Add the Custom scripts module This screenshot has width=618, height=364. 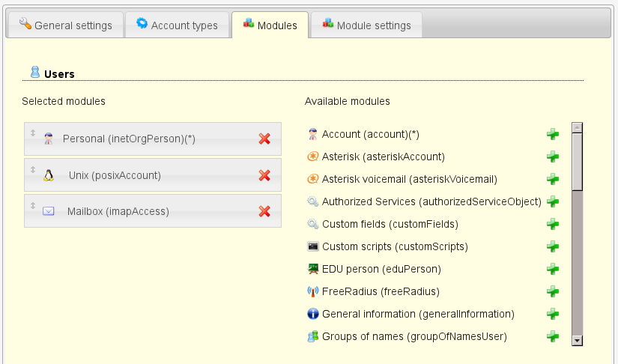[553, 246]
